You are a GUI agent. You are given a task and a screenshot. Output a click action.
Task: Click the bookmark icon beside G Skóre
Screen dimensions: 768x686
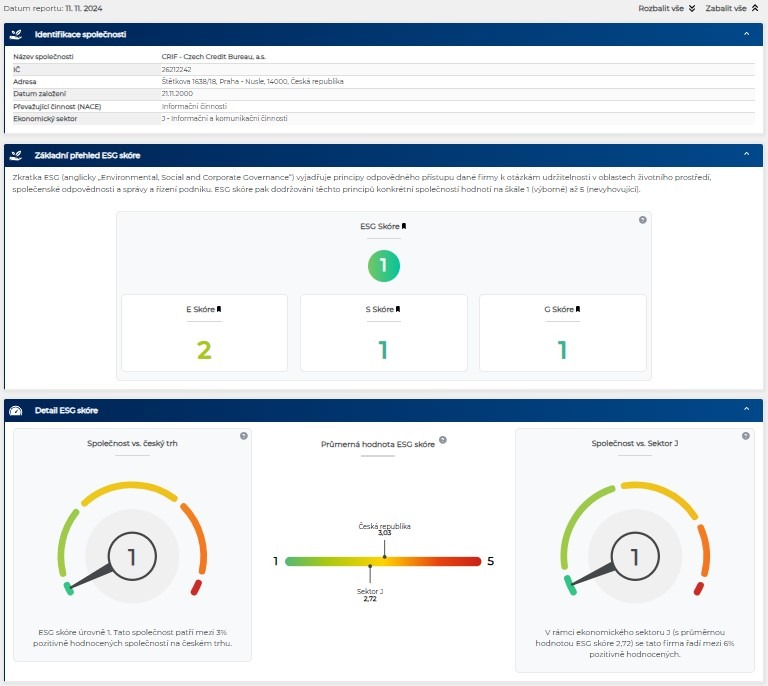pyautogui.click(x=578, y=309)
